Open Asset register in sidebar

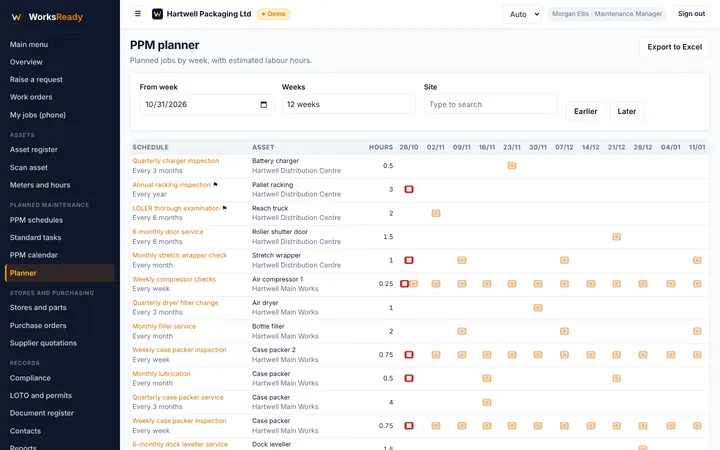pyautogui.click(x=34, y=150)
